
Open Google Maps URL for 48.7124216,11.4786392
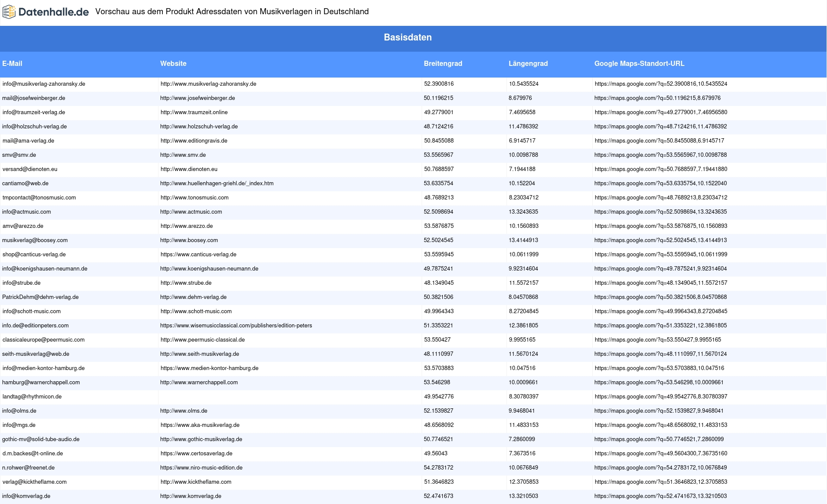tap(660, 127)
